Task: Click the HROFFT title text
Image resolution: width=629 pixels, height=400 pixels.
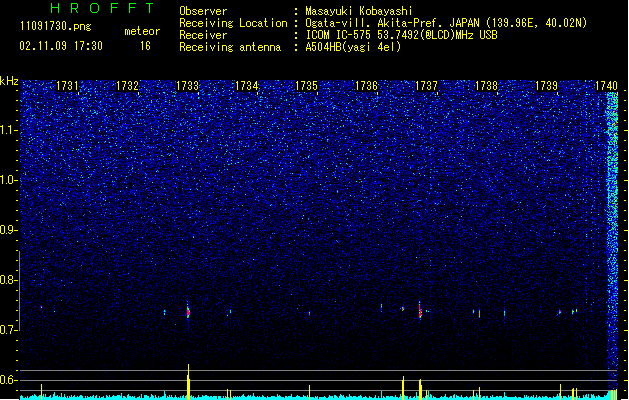Action: [x=102, y=8]
